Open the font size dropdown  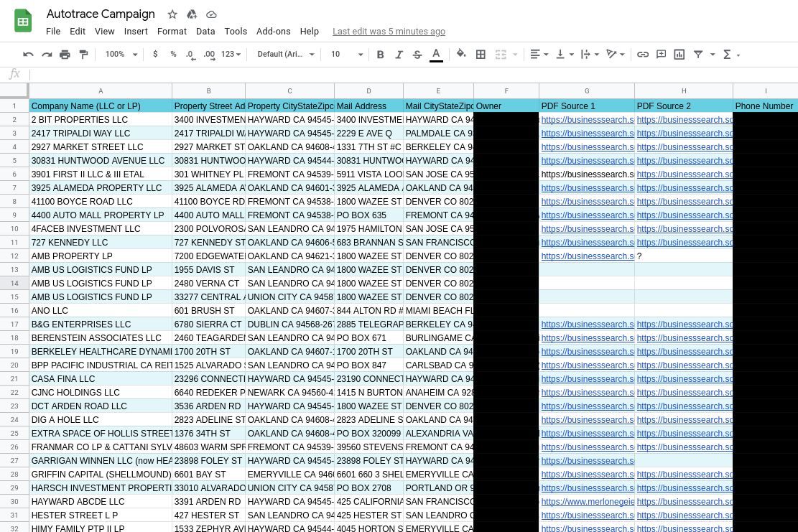[x=347, y=55]
